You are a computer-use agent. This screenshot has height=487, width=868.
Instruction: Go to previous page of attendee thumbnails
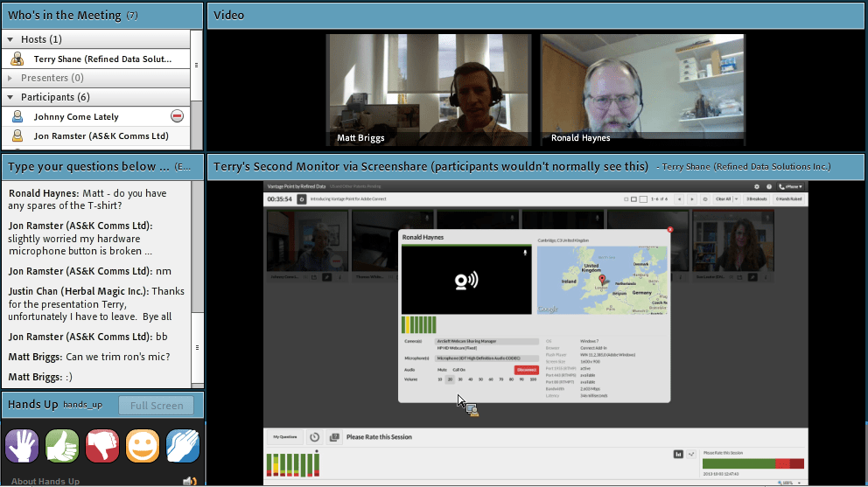click(679, 199)
